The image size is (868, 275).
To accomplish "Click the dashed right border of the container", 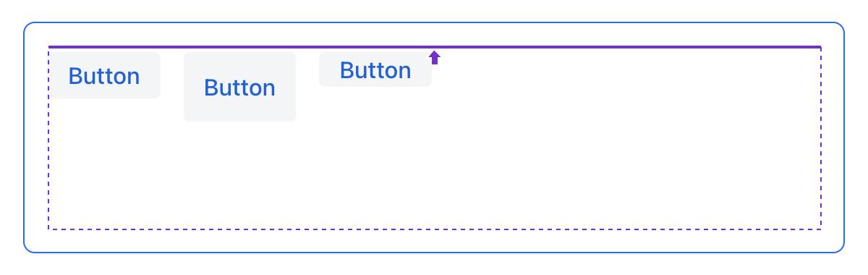I will [821, 139].
